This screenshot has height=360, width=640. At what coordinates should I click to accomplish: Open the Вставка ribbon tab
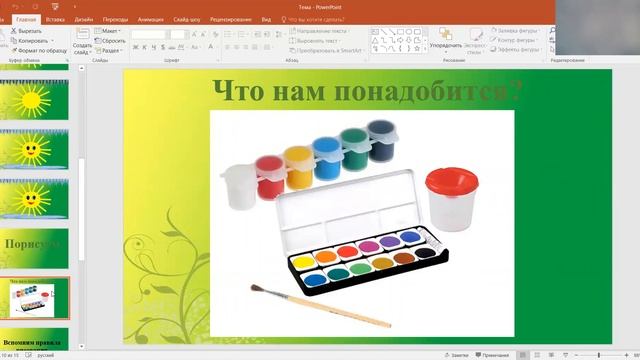pyautogui.click(x=55, y=20)
